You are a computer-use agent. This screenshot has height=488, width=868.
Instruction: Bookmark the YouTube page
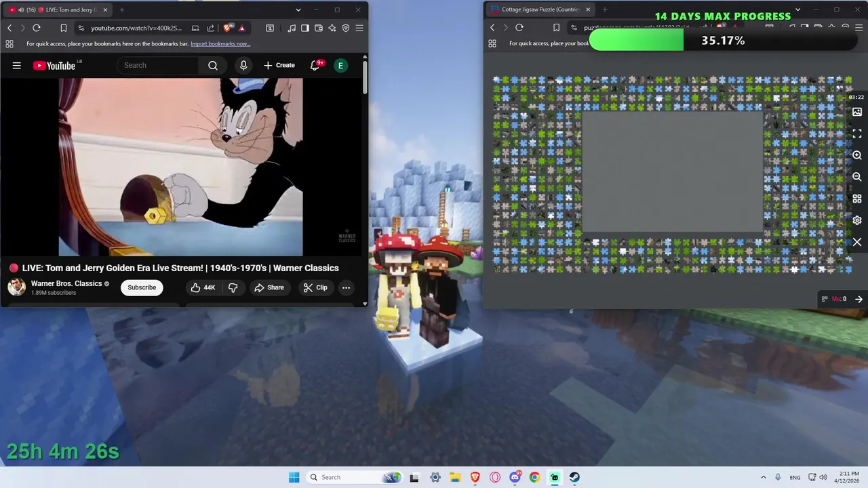(63, 28)
